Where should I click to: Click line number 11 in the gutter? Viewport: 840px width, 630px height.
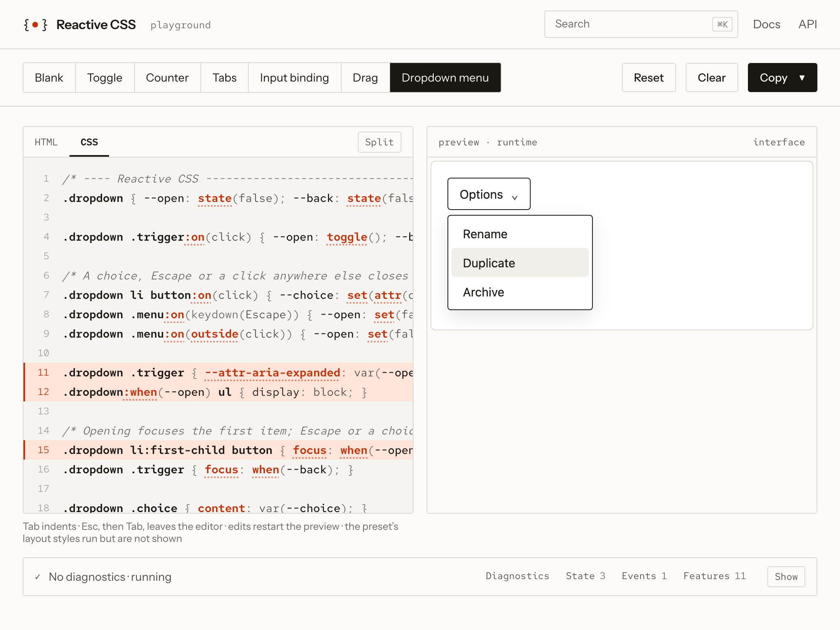[x=43, y=372]
